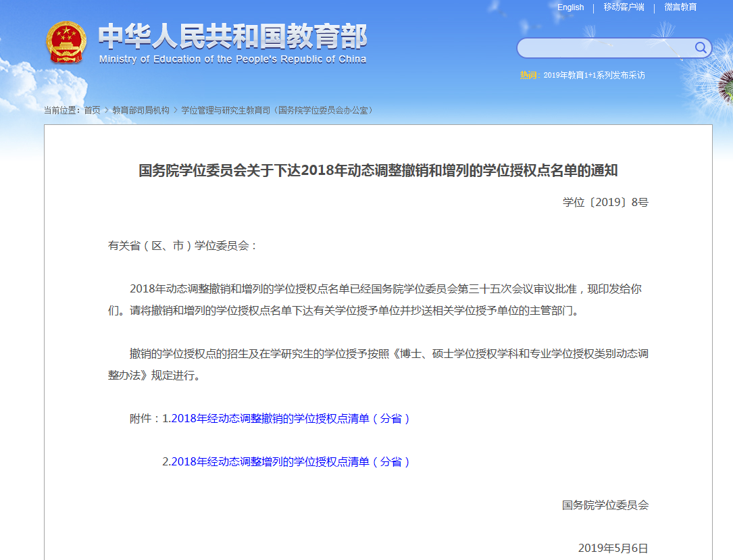Click the national emblem logo
Screen dimensions: 733x560
(66, 43)
